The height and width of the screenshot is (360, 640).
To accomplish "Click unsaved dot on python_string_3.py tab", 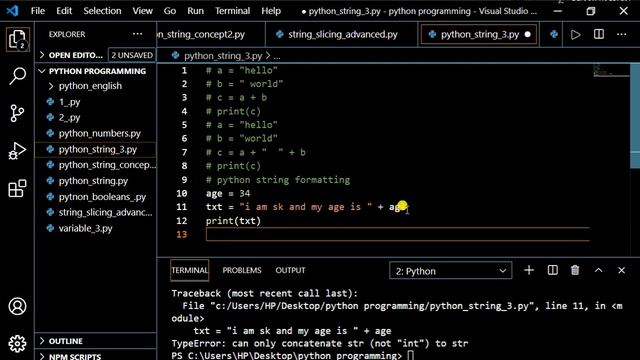I will (527, 35).
